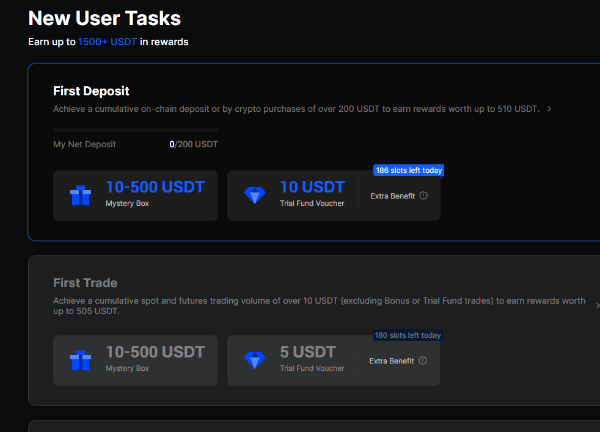Screen dimensions: 600x432
Task: Click First Deposit description about 200 USDT
Action: [x=296, y=109]
